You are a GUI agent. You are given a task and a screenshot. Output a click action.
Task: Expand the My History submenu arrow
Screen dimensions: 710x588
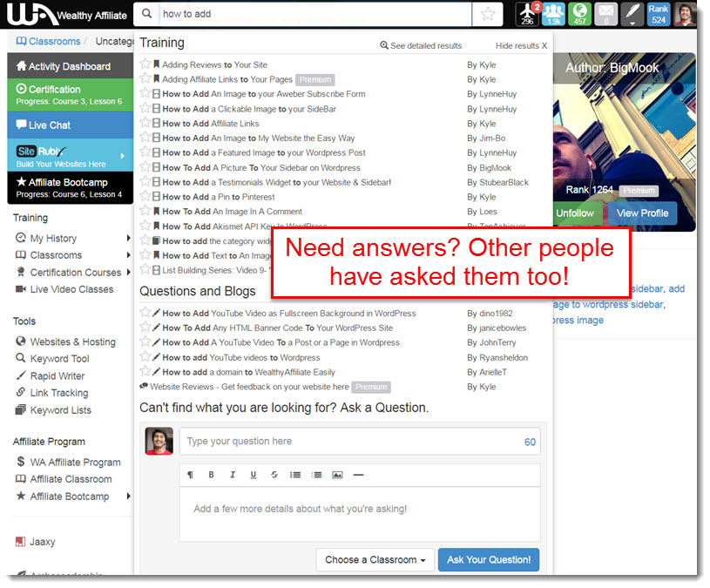[x=128, y=238]
